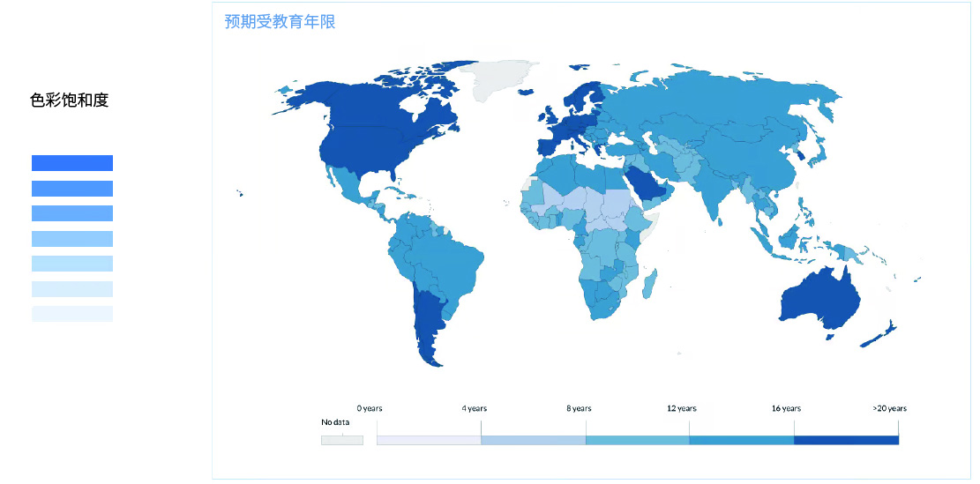Click the 色彩饱和度 heading

coord(70,100)
